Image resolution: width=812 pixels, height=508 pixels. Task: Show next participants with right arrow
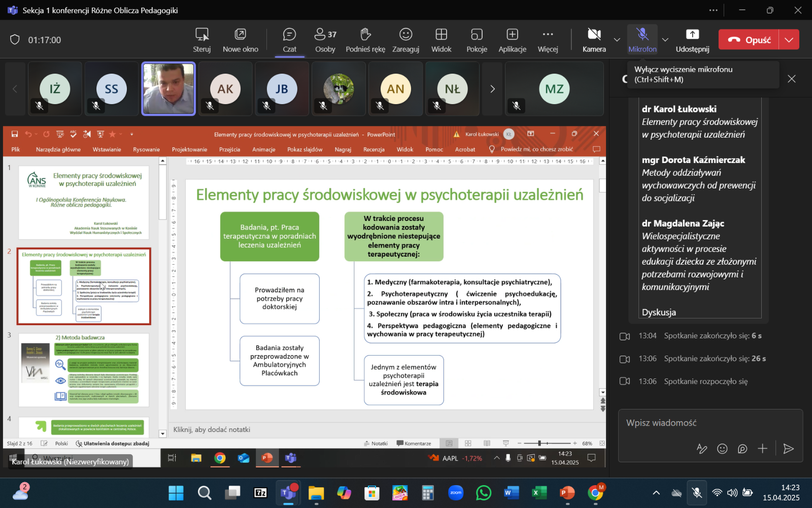coord(492,89)
